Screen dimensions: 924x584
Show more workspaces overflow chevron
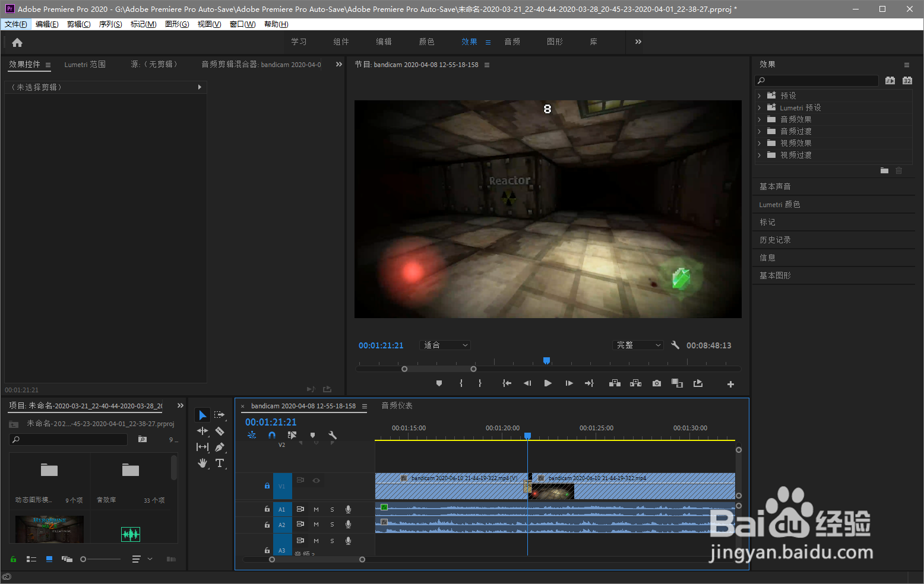638,42
